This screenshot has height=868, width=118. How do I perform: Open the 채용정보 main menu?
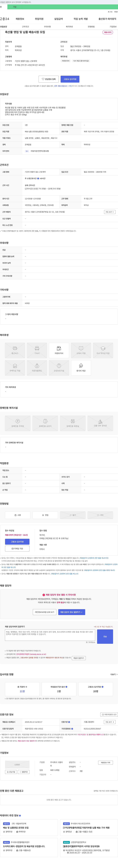coord(20,19)
